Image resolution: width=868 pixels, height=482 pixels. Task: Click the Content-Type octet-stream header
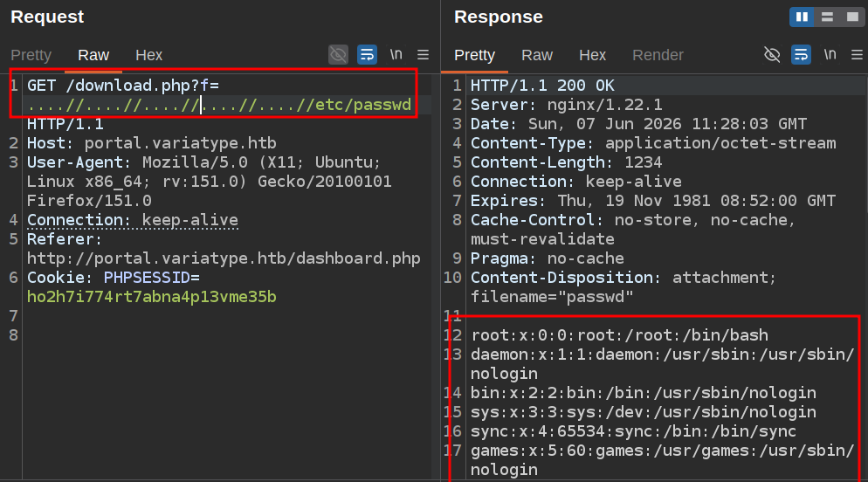(x=653, y=143)
